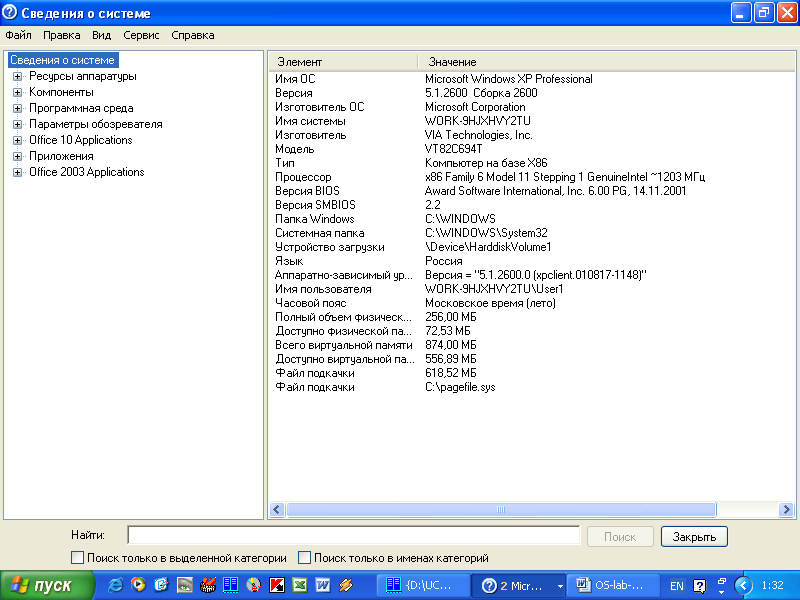Click the system tray help question icon
The width and height of the screenshot is (800, 600).
tap(699, 586)
